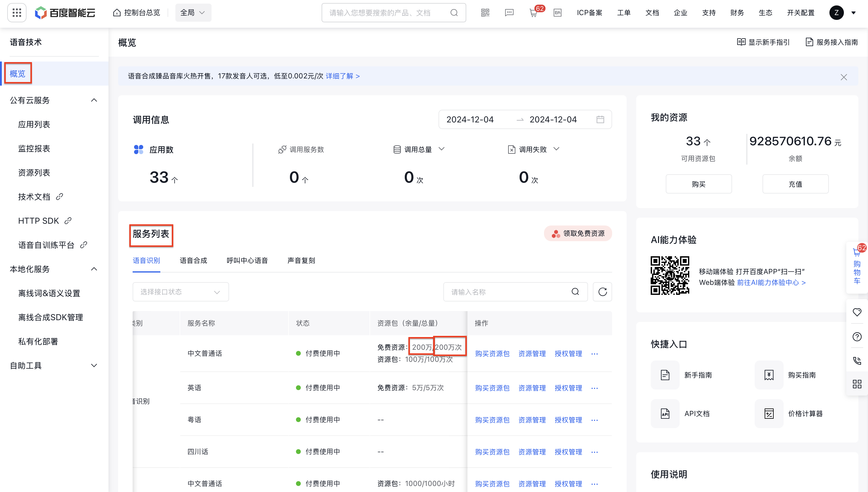Open 语音自训练平台 link

coord(53,245)
